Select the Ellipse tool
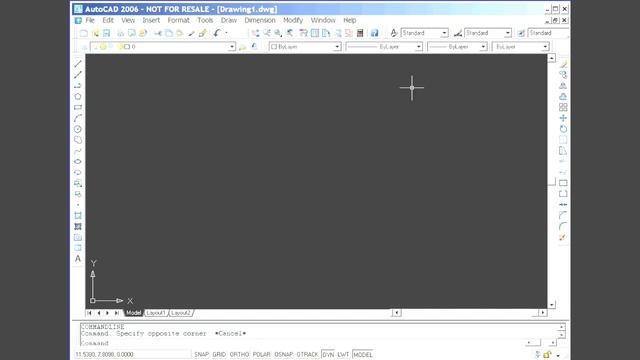 click(x=78, y=162)
